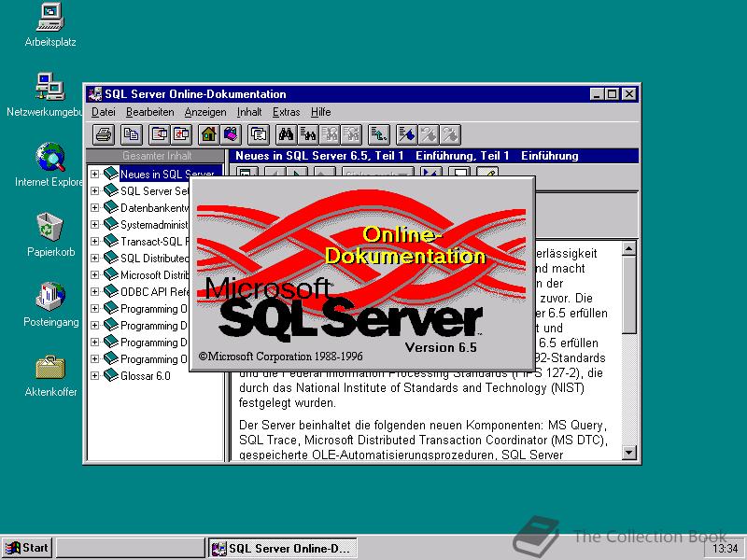This screenshot has height=560, width=747.
Task: Click the up-one-level arrow toolbar icon
Action: click(x=379, y=134)
